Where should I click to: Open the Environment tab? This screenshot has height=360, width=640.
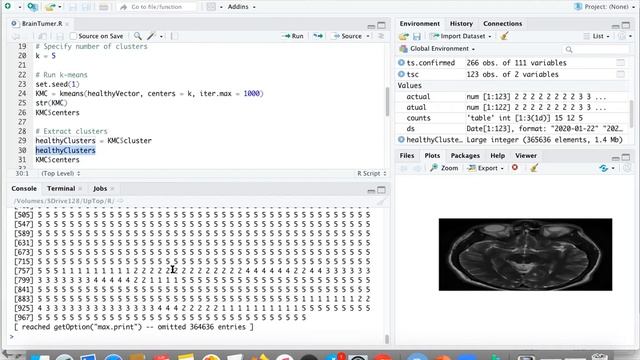click(x=420, y=24)
